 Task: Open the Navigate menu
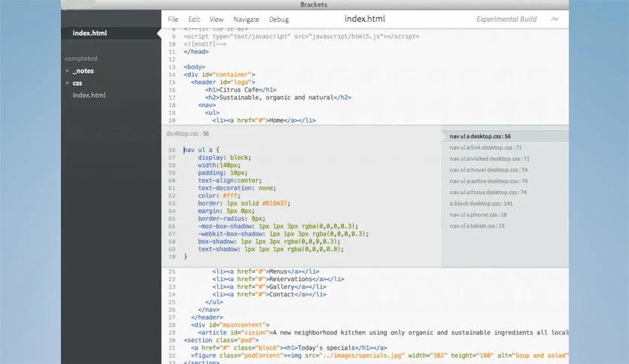[246, 20]
